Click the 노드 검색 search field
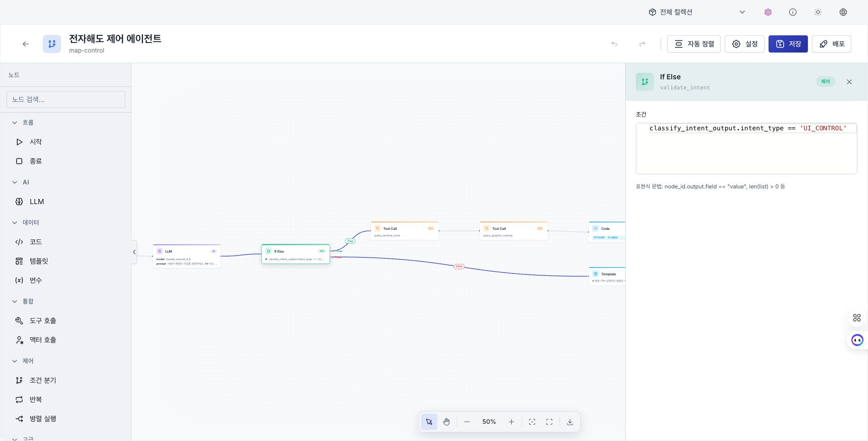 point(66,100)
